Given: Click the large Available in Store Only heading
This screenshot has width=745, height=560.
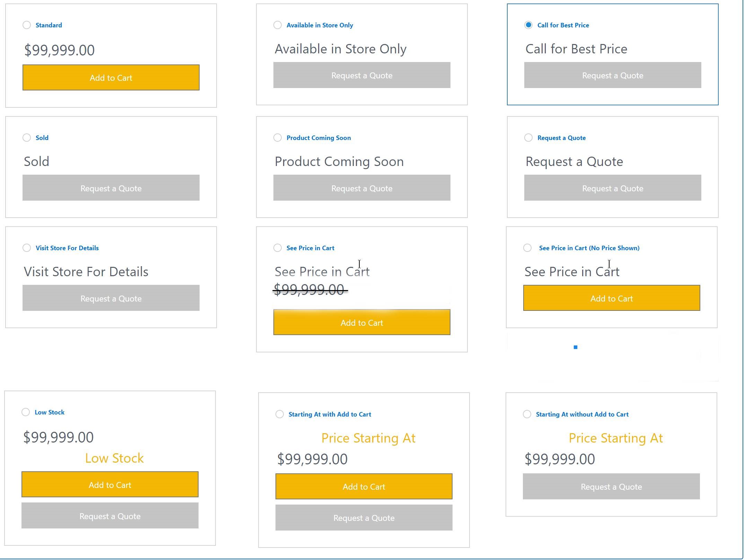Looking at the screenshot, I should (x=341, y=49).
